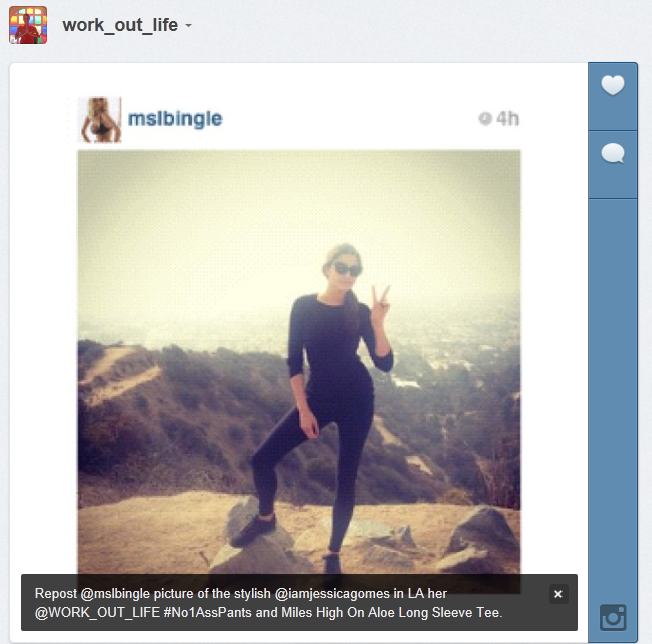The image size is (652, 644).
Task: Click the 4h post timestamp
Action: coord(508,118)
